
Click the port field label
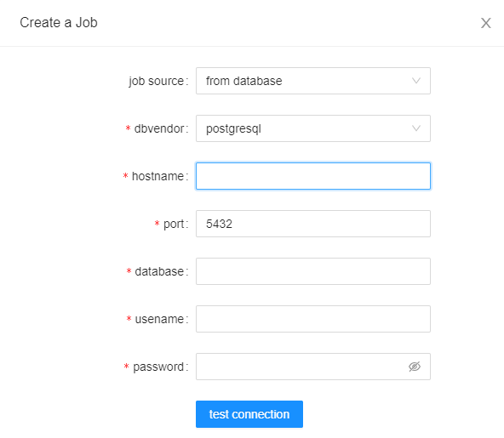click(x=174, y=225)
